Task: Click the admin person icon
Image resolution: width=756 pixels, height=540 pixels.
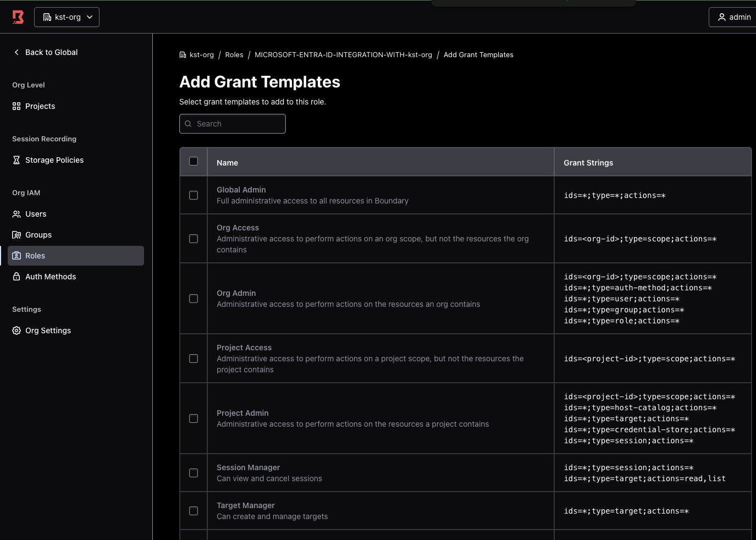Action: pos(722,17)
